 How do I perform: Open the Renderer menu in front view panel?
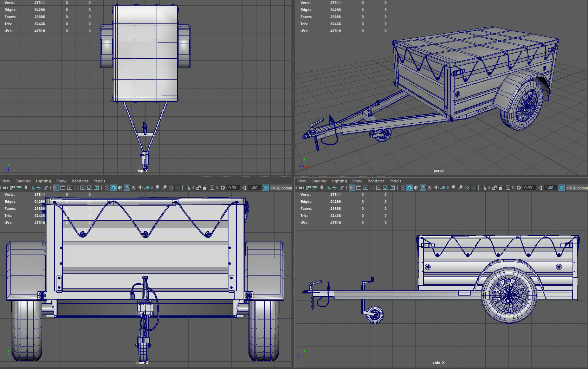click(x=80, y=181)
